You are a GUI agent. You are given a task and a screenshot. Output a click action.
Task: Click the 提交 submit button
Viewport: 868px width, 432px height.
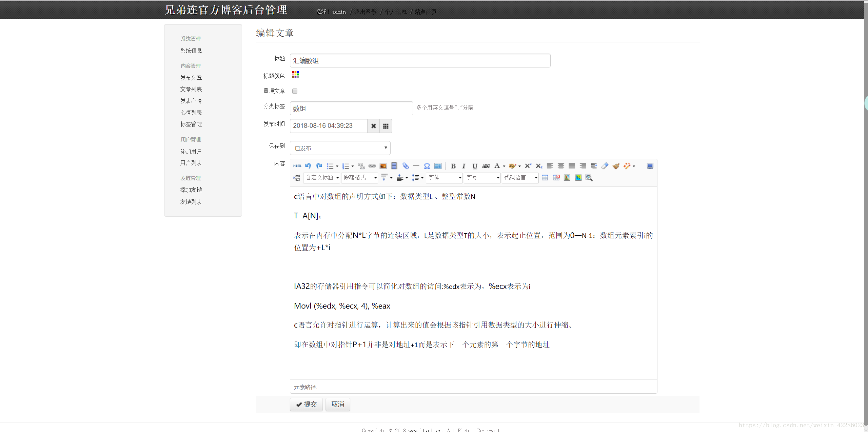306,405
